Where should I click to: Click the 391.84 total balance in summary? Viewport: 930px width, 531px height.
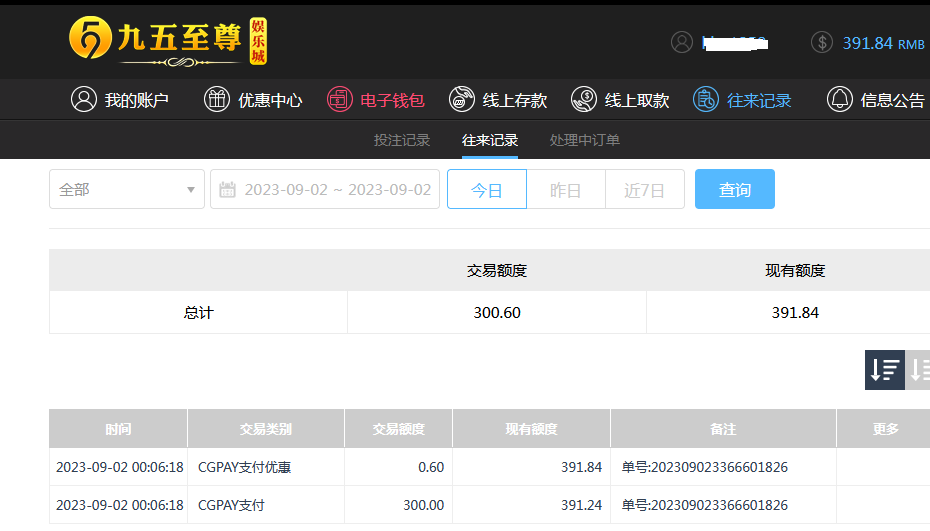795,313
